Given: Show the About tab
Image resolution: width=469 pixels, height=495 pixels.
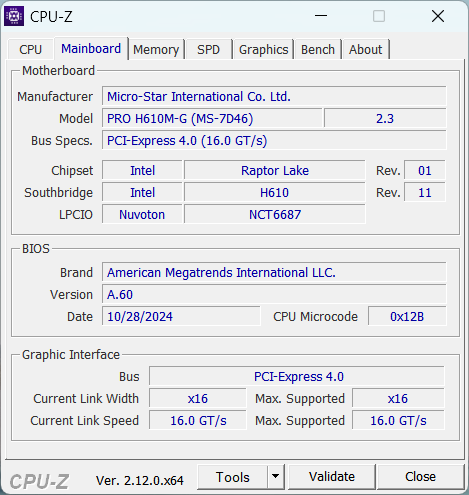Looking at the screenshot, I should coord(365,49).
